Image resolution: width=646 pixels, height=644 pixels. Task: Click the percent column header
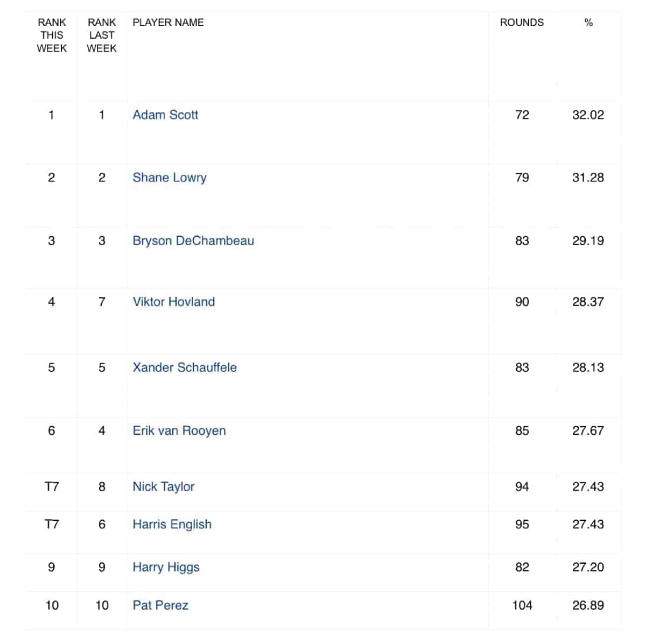[588, 22]
